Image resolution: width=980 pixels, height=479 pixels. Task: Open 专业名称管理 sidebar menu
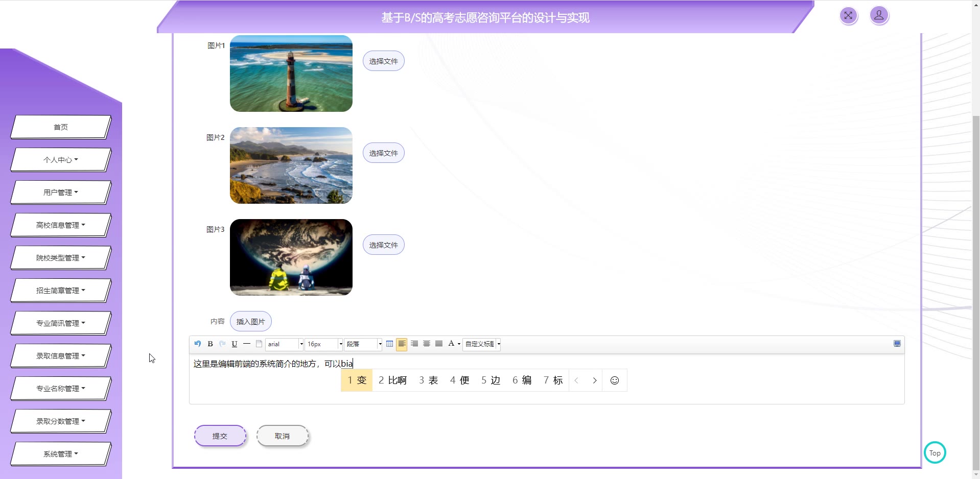61,389
